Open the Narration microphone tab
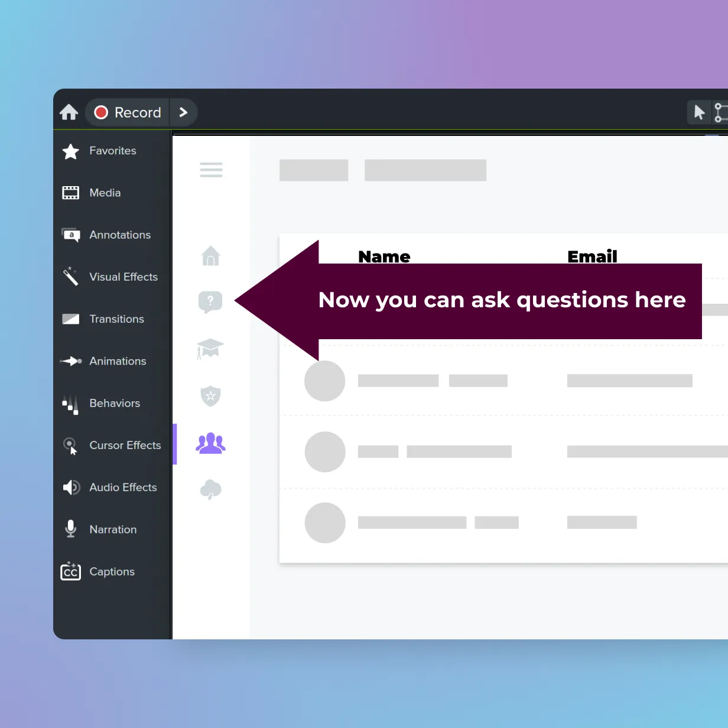This screenshot has width=728, height=728. click(99, 529)
